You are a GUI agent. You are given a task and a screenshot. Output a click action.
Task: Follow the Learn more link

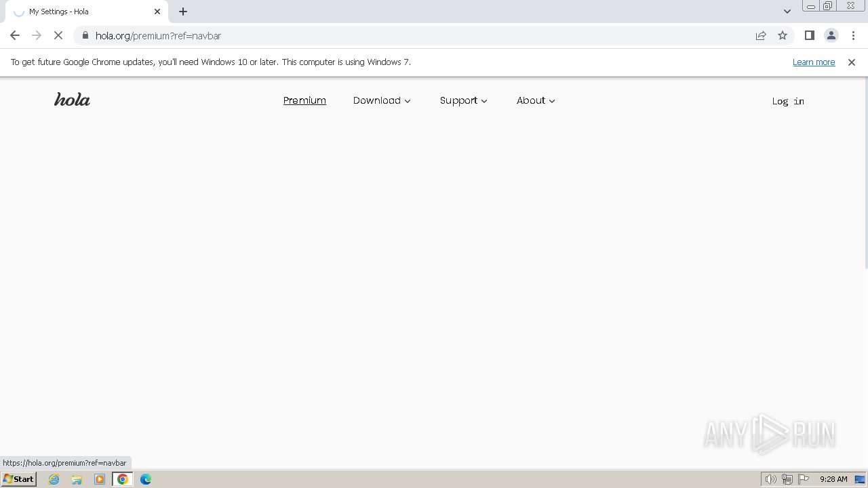click(814, 62)
